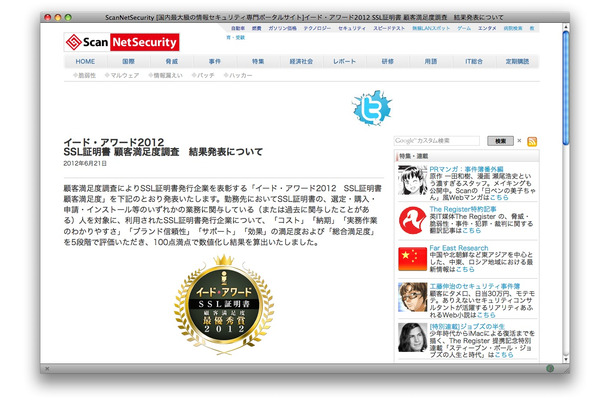This screenshot has height=400, width=610.
Task: Open the 脅威 navigation tab
Action: tap(172, 61)
